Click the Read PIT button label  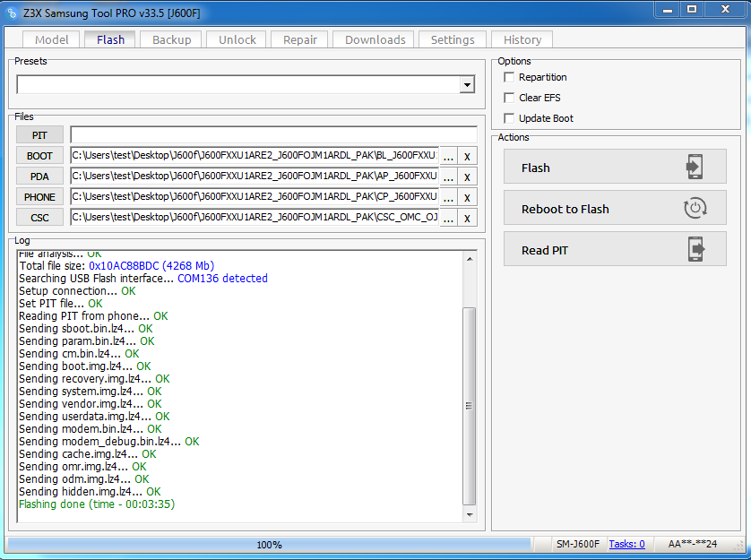(545, 251)
